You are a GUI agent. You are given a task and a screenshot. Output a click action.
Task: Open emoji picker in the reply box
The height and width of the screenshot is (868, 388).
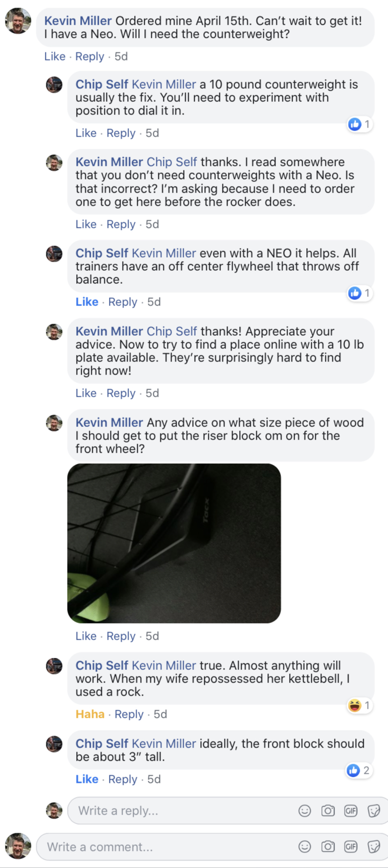pyautogui.click(x=305, y=811)
